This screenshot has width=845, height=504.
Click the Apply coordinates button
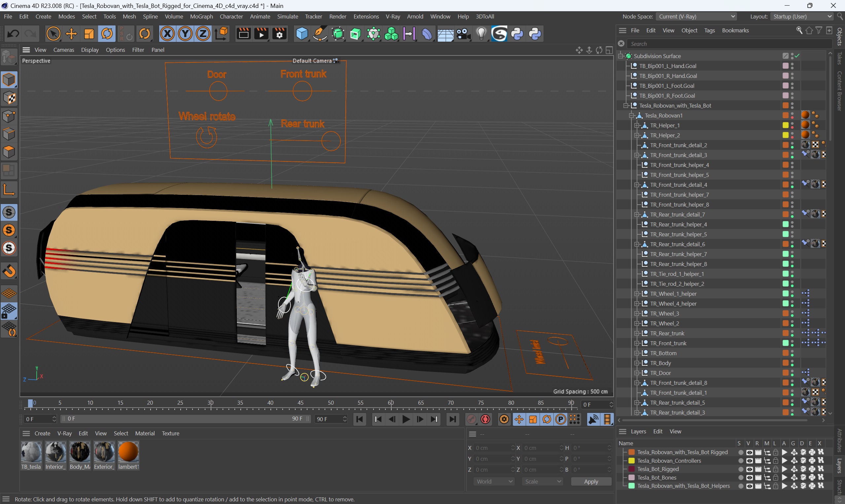591,482
